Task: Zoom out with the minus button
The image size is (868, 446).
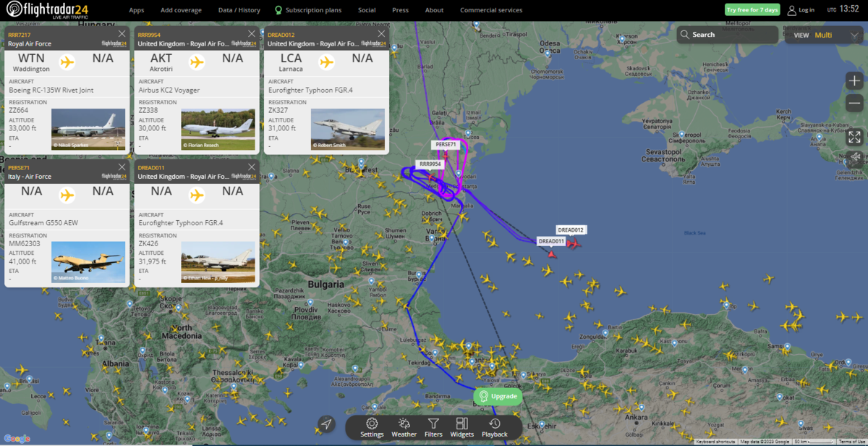Action: [854, 104]
